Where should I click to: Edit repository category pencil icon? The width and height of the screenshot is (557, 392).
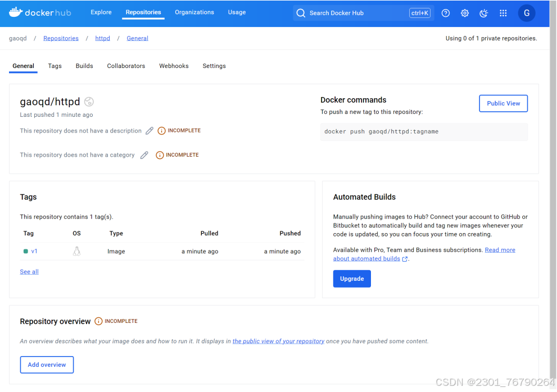tap(144, 155)
